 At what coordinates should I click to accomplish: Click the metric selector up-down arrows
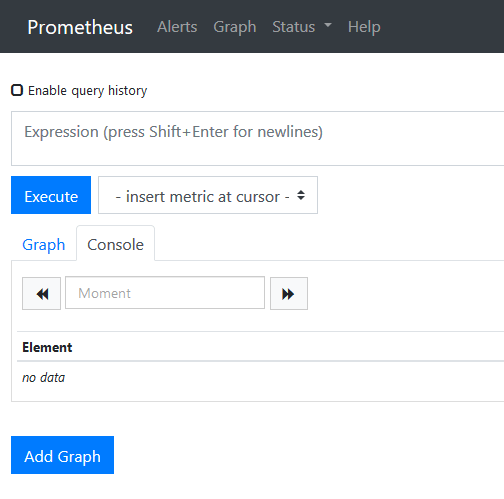(x=301, y=195)
